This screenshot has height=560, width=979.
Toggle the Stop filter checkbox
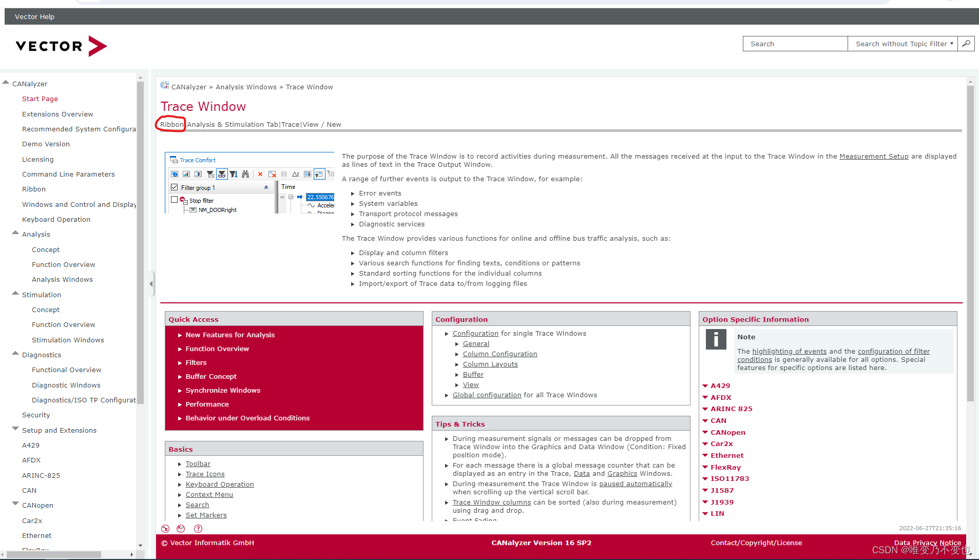pyautogui.click(x=174, y=199)
